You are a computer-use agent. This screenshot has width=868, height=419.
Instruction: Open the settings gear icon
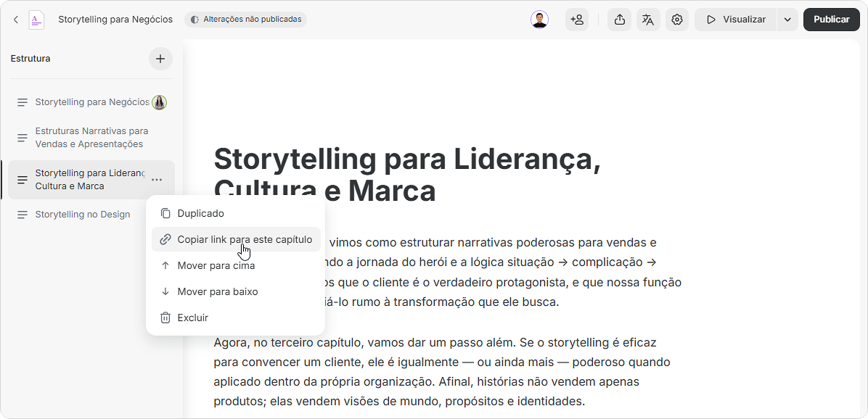tap(677, 20)
